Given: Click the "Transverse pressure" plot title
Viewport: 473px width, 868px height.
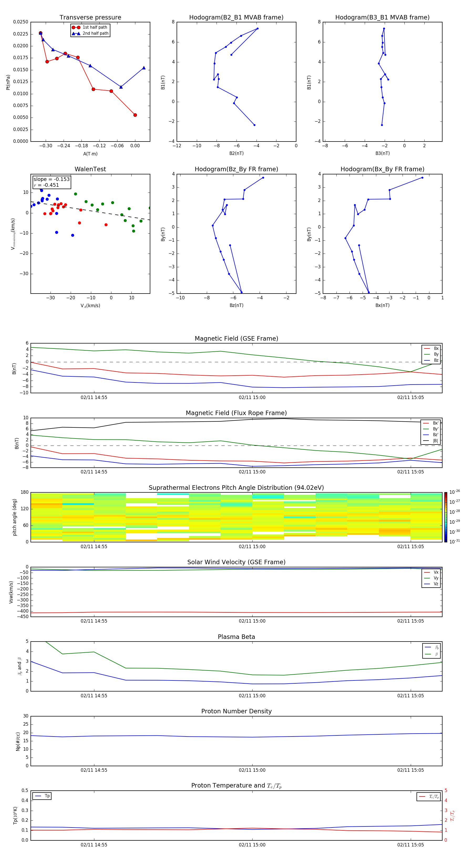Looking at the screenshot, I should [x=90, y=17].
